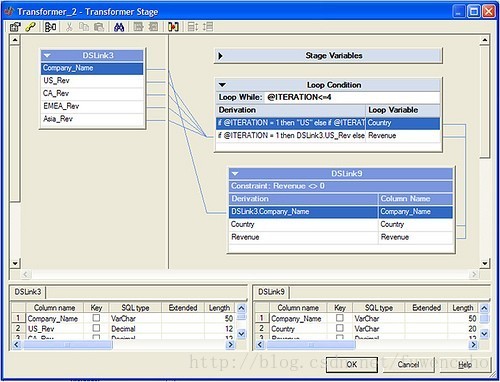Click the OK button
This screenshot has height=382, width=500.
[x=352, y=364]
